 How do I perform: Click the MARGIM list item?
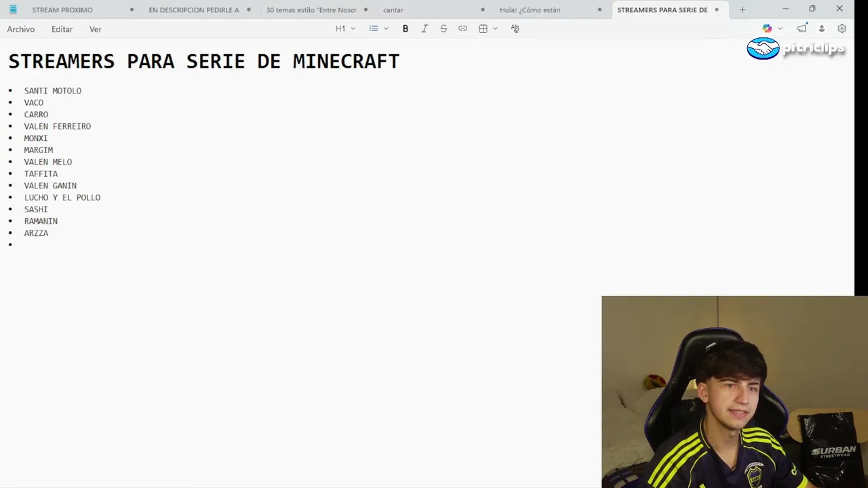pyautogui.click(x=39, y=150)
